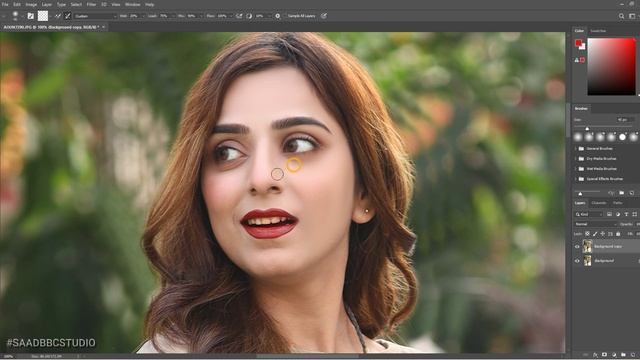
Task: Open the Type menu
Action: click(61, 4)
